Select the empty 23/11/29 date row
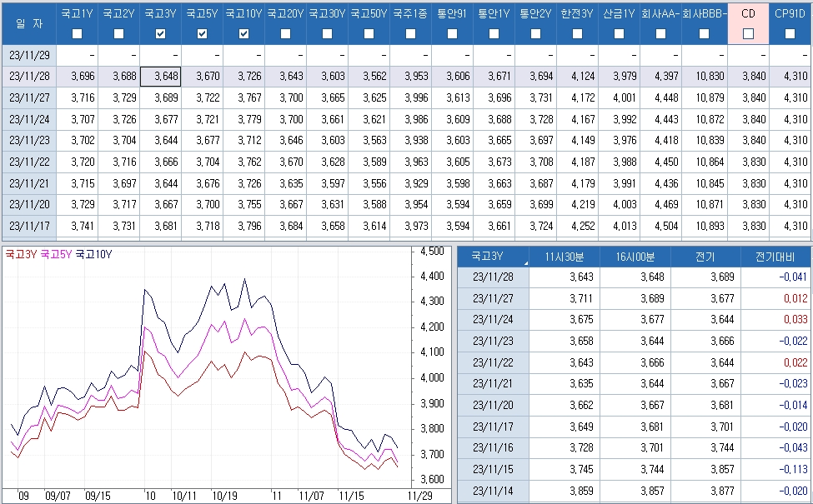813x504 pixels. (28, 55)
